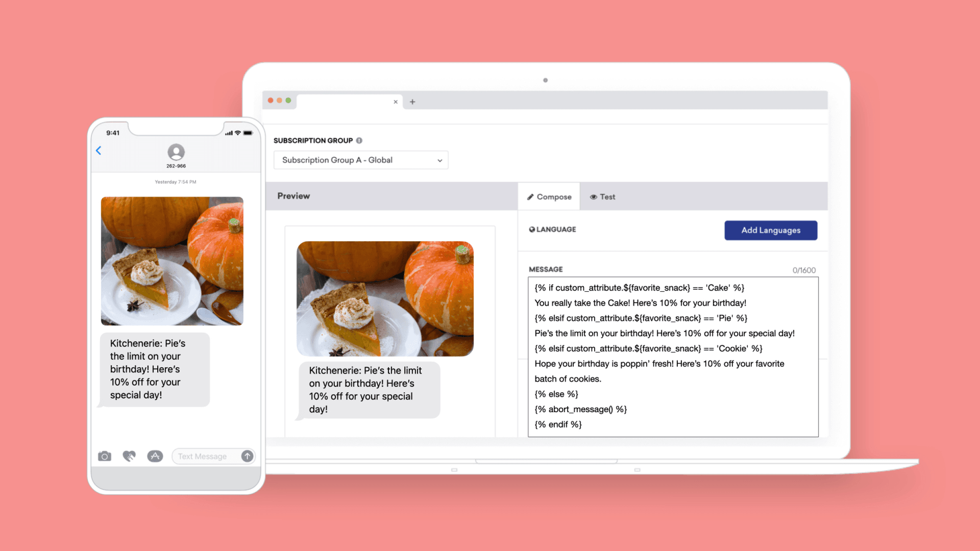This screenshot has width=980, height=551.
Task: Click the App Store icon in message bar
Action: [x=155, y=456]
